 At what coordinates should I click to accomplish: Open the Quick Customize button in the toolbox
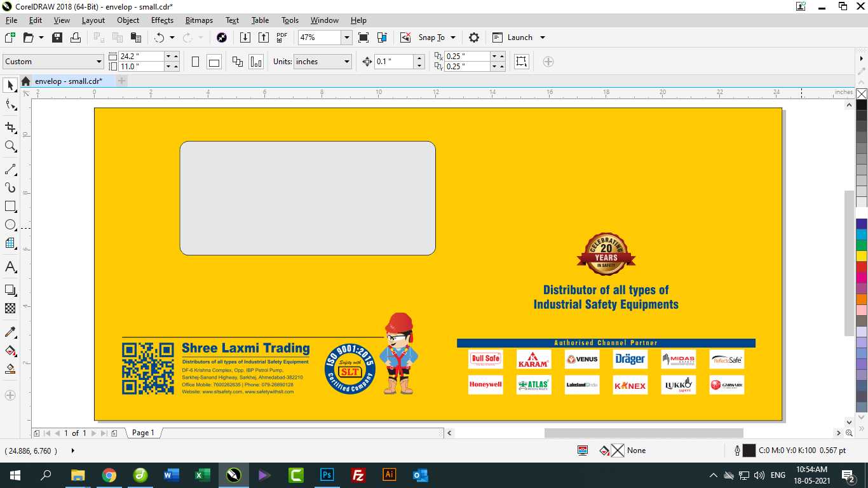10,395
